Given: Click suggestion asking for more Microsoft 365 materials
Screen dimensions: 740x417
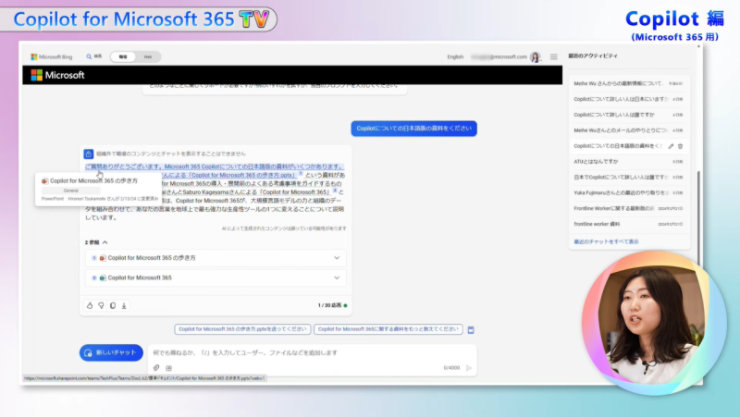Looking at the screenshot, I should click(x=388, y=329).
